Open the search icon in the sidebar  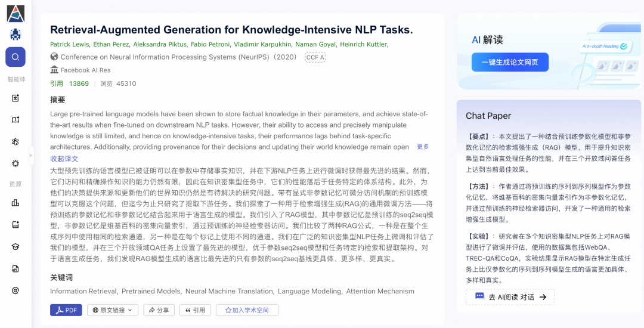pos(16,57)
